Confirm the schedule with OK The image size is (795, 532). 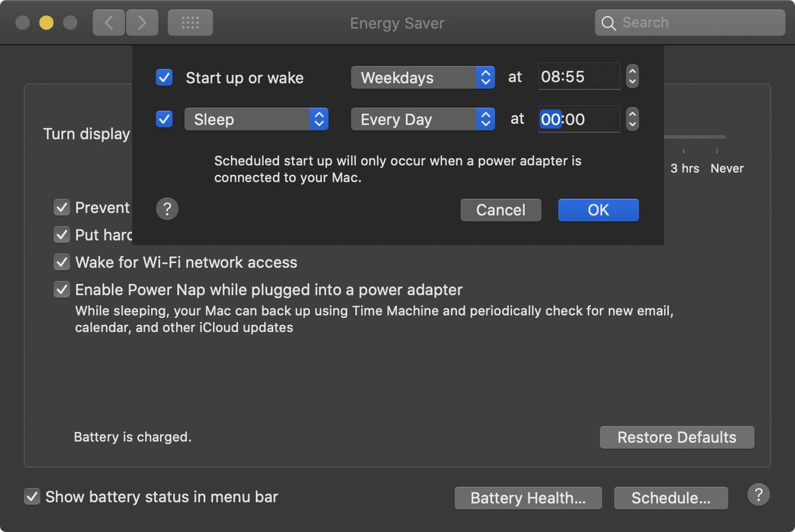click(598, 210)
